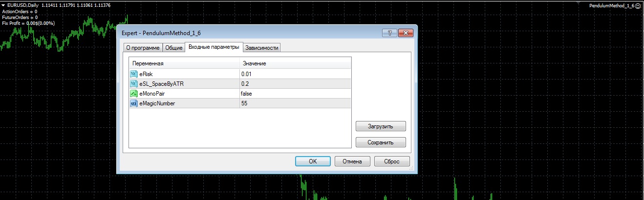Select the Входные параметры tab
Image resolution: width=644 pixels, height=200 pixels.
tap(214, 47)
